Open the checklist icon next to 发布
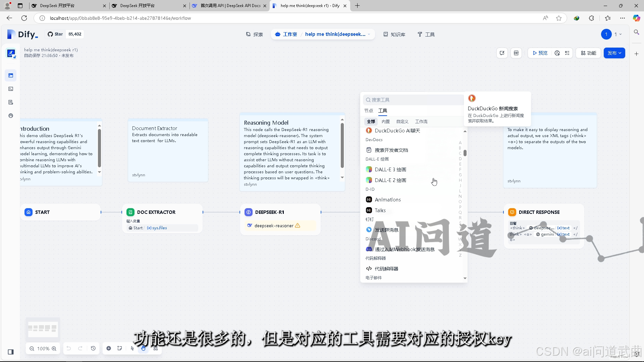This screenshot has height=362, width=644. 567,53
